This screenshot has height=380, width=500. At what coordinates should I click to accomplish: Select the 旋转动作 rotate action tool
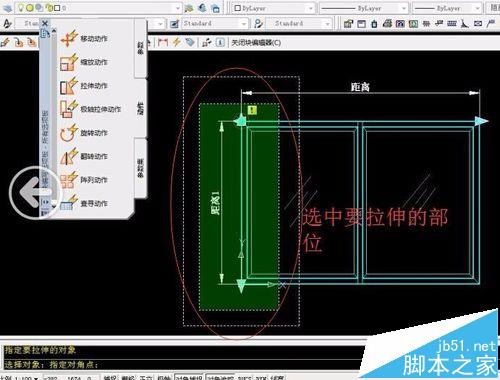[84, 133]
